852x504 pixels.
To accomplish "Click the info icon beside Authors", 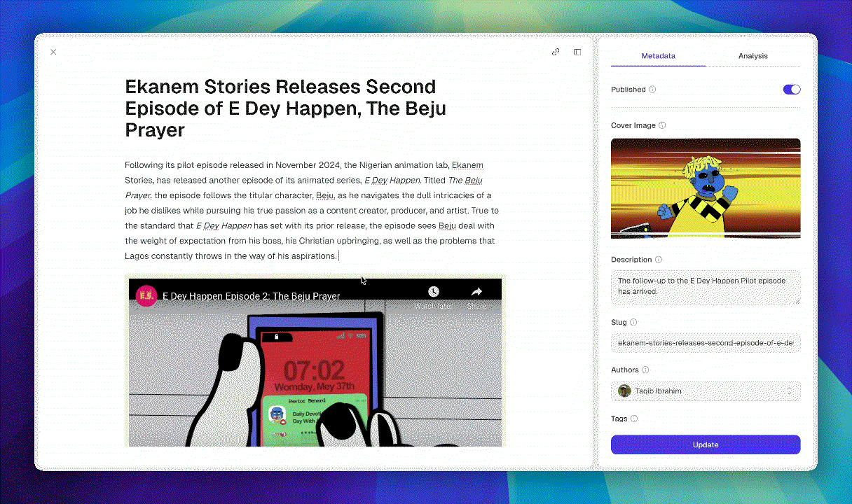I will [x=645, y=370].
